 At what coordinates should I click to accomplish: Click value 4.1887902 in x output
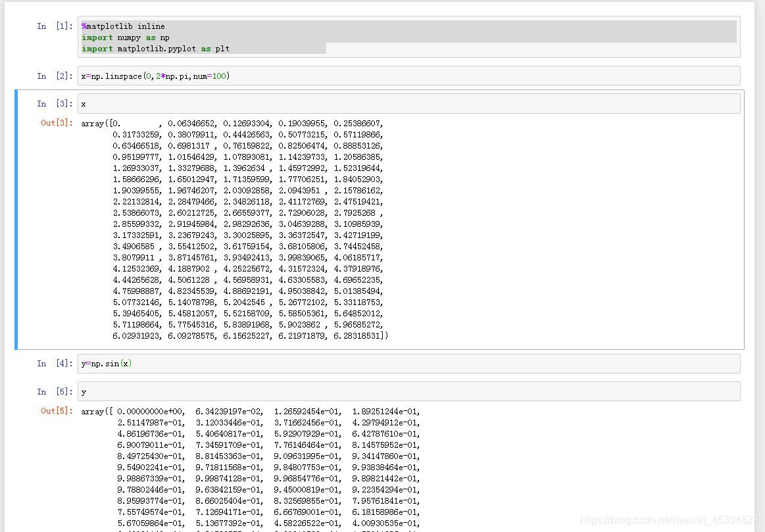pyautogui.click(x=189, y=269)
